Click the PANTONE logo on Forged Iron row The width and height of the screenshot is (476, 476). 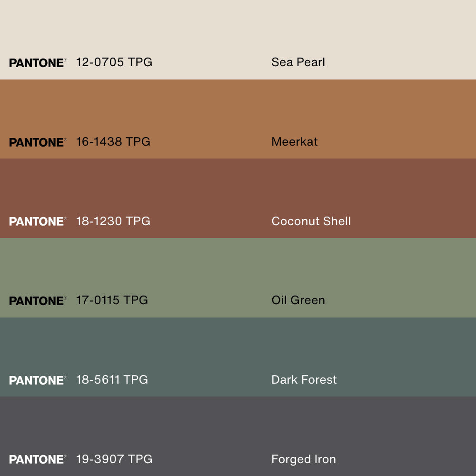38,459
